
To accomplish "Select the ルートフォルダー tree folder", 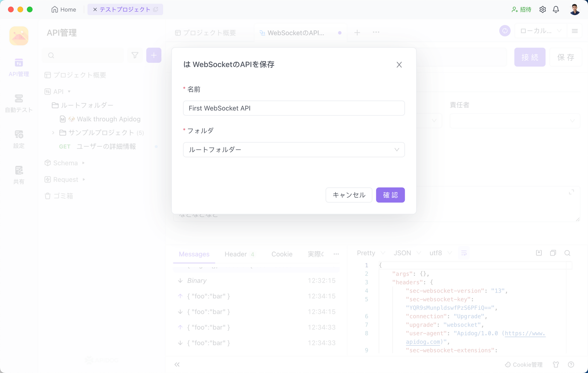I will (x=82, y=105).
